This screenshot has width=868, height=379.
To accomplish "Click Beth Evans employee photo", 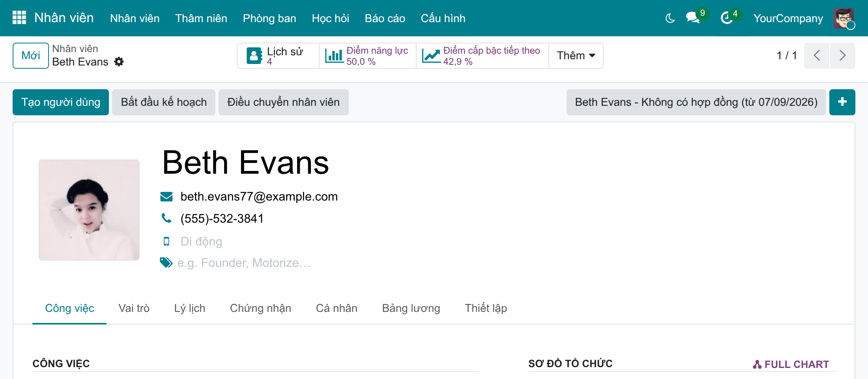I will point(89,210).
